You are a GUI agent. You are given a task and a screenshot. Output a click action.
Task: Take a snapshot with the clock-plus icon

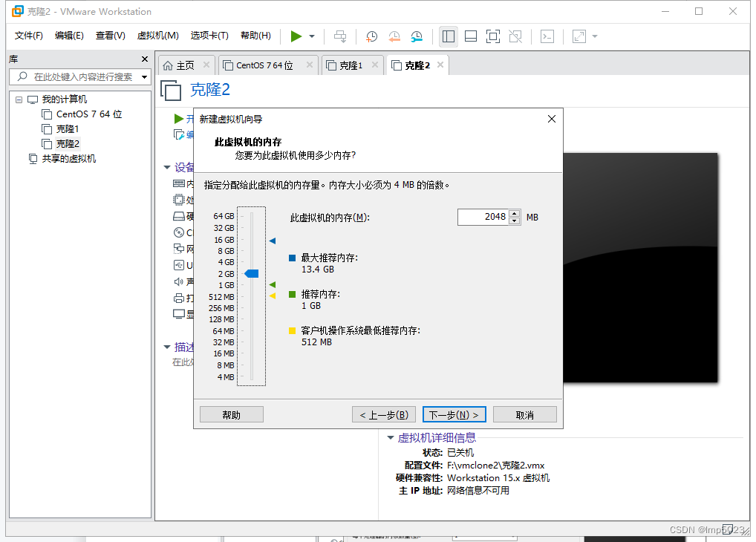point(371,36)
